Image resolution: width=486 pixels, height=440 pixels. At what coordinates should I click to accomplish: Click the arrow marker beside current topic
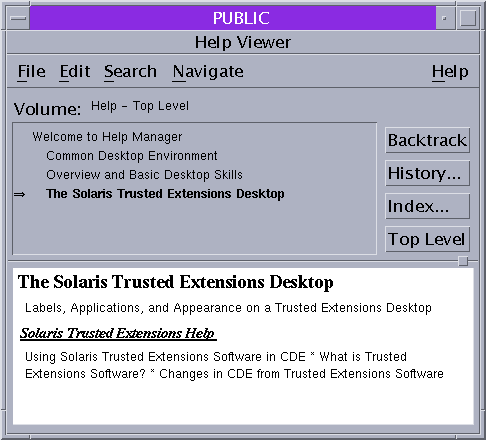pyautogui.click(x=20, y=194)
